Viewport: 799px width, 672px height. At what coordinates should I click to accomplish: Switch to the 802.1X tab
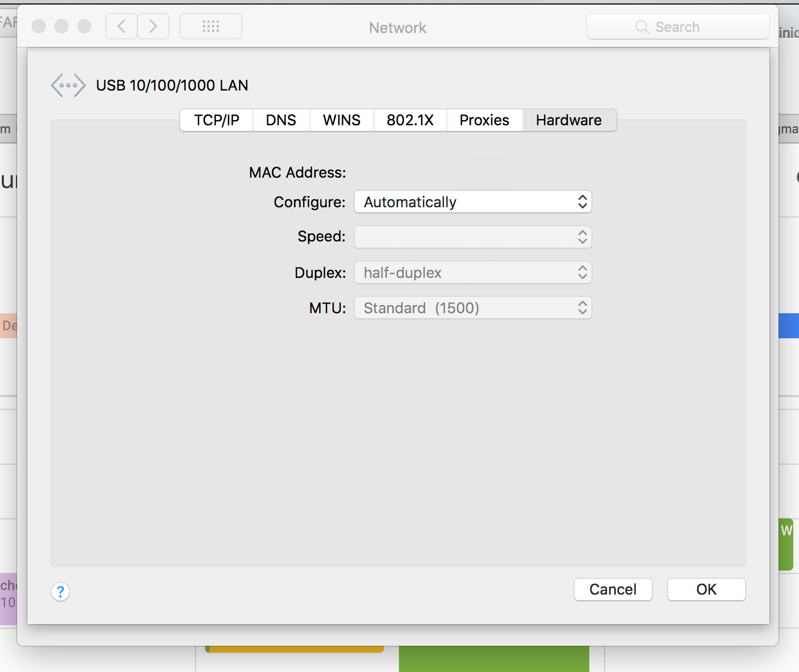410,120
